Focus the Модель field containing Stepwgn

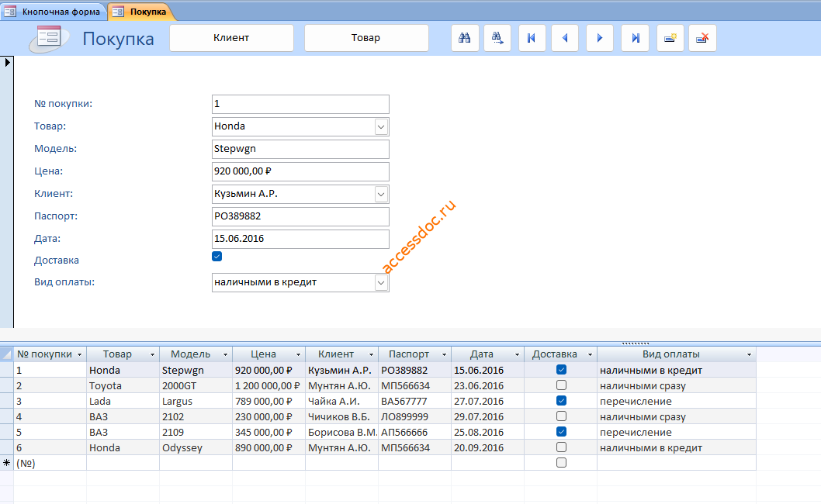coord(300,149)
